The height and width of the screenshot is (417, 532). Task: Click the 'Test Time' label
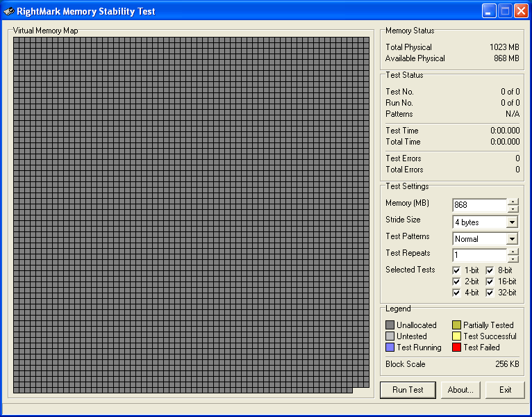(402, 131)
